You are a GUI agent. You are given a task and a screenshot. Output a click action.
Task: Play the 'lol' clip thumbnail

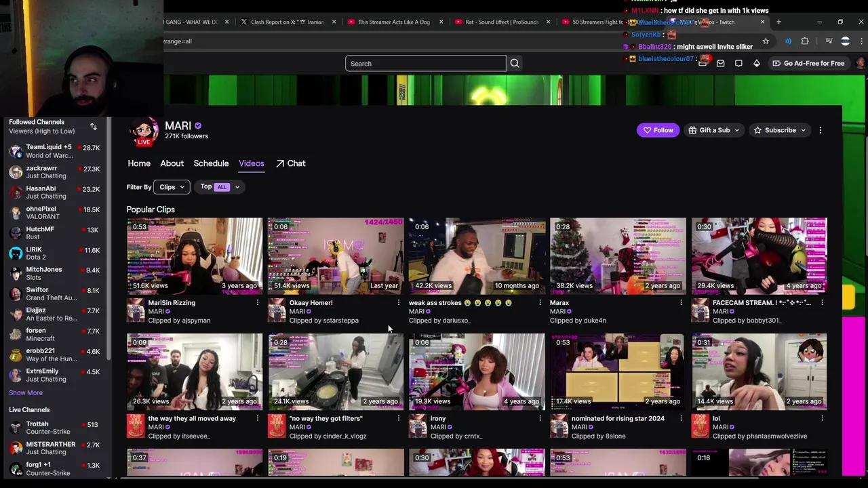point(759,371)
